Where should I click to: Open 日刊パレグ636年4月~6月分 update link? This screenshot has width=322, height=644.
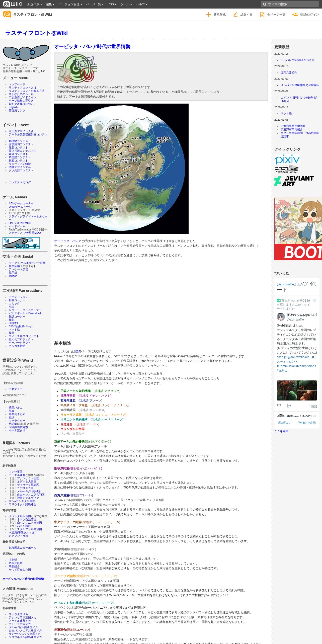point(297,60)
